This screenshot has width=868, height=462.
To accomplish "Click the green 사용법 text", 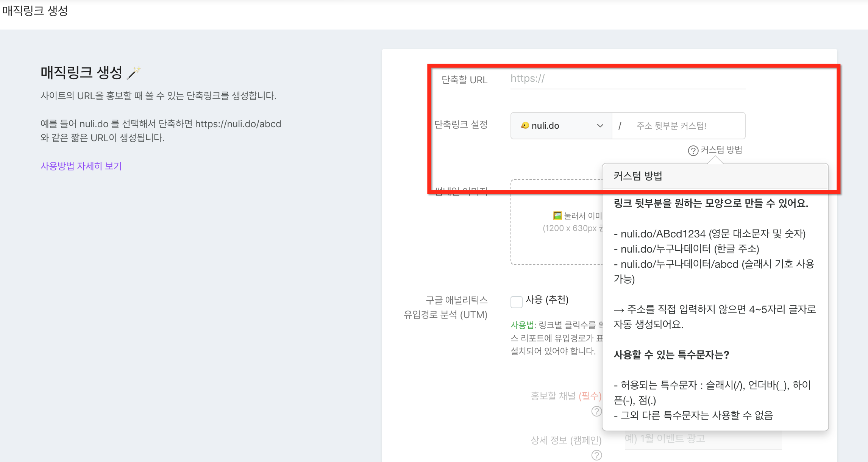I will [x=521, y=325].
